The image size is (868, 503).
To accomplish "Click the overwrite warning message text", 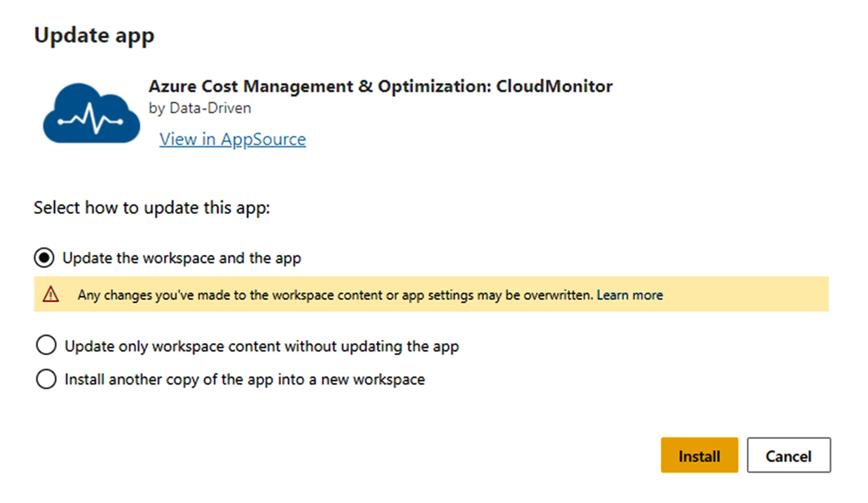I will click(335, 295).
